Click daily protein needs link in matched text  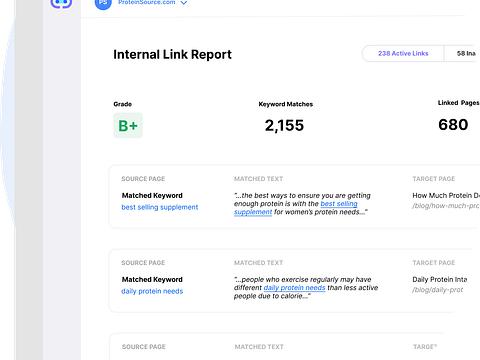point(294,288)
